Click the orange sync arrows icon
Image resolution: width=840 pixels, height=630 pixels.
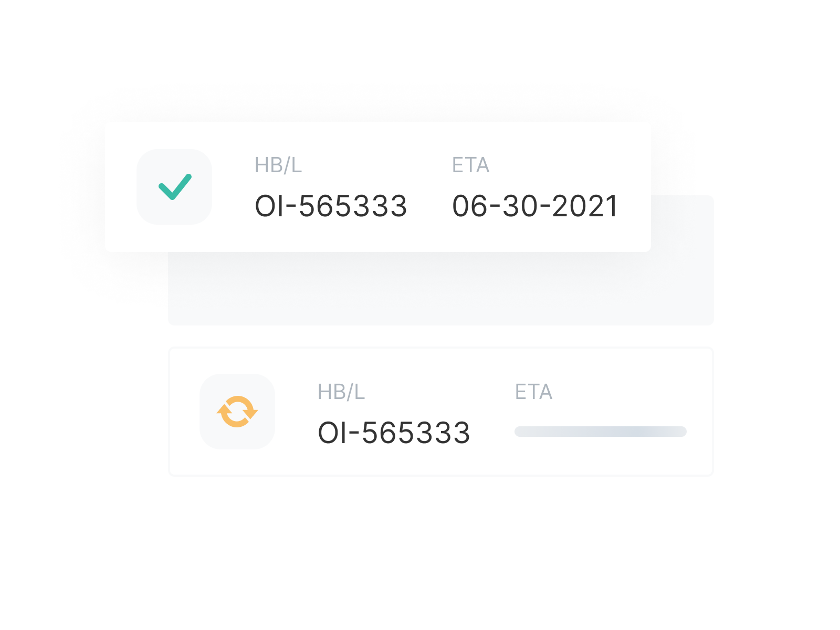(x=237, y=412)
